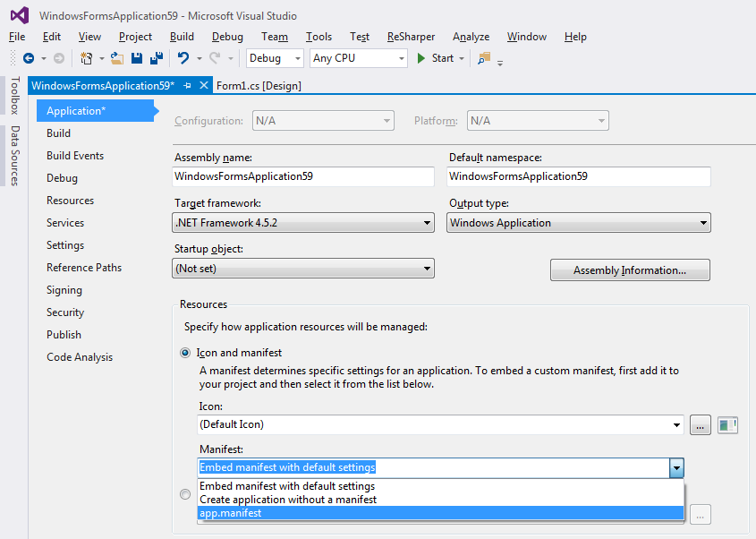Choose Create application without a manifest option
The image size is (756, 539).
point(441,500)
